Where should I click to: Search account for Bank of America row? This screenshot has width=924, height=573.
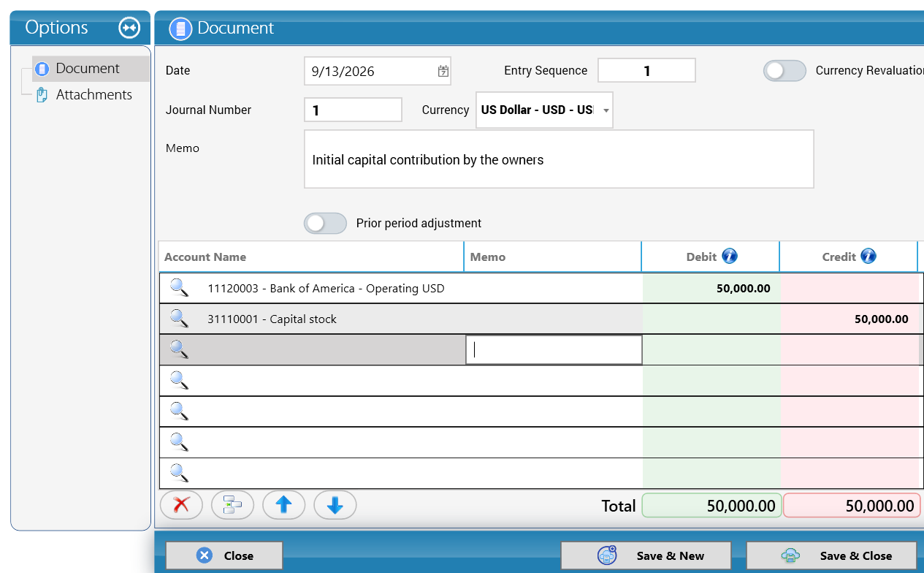[x=179, y=288]
